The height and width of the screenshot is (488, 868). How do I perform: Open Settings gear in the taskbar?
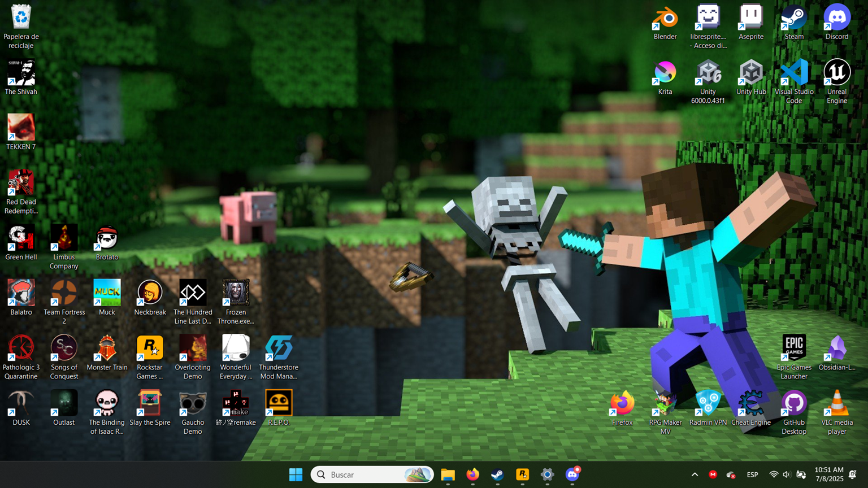tap(548, 475)
